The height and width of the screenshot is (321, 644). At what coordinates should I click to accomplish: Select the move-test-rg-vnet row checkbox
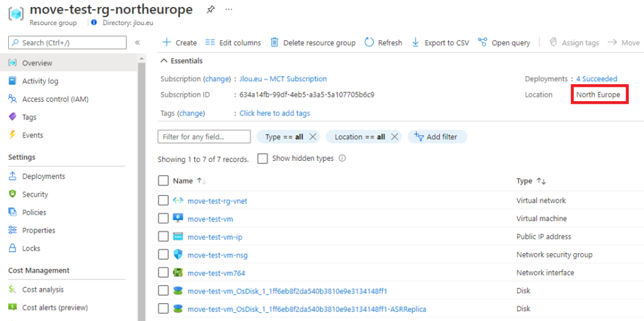(x=163, y=201)
